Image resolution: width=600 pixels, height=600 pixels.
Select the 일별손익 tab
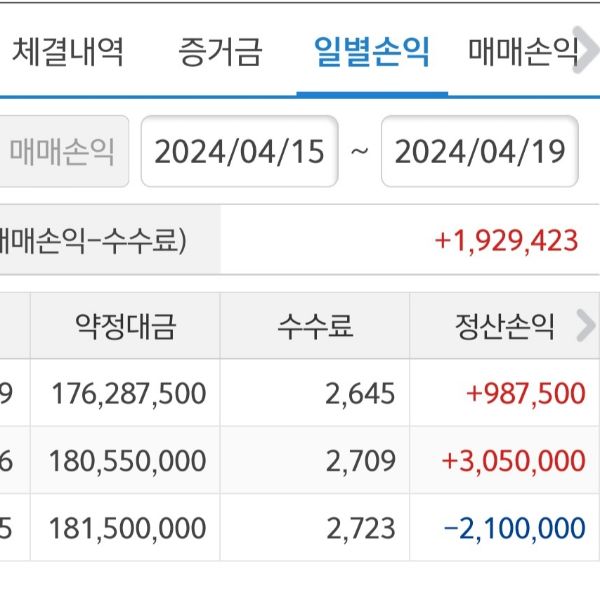(371, 52)
